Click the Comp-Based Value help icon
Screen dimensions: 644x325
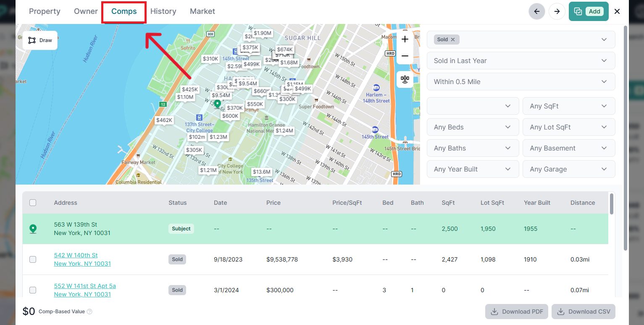[89, 312]
